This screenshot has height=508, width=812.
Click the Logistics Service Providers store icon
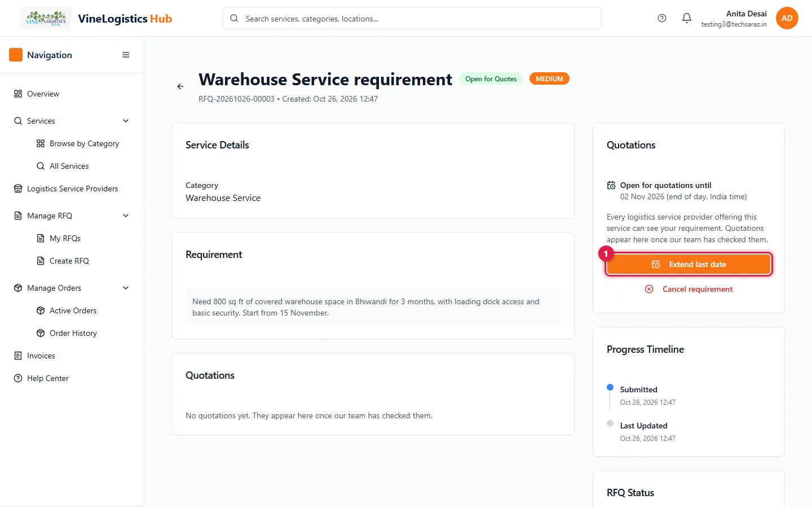pyautogui.click(x=18, y=189)
